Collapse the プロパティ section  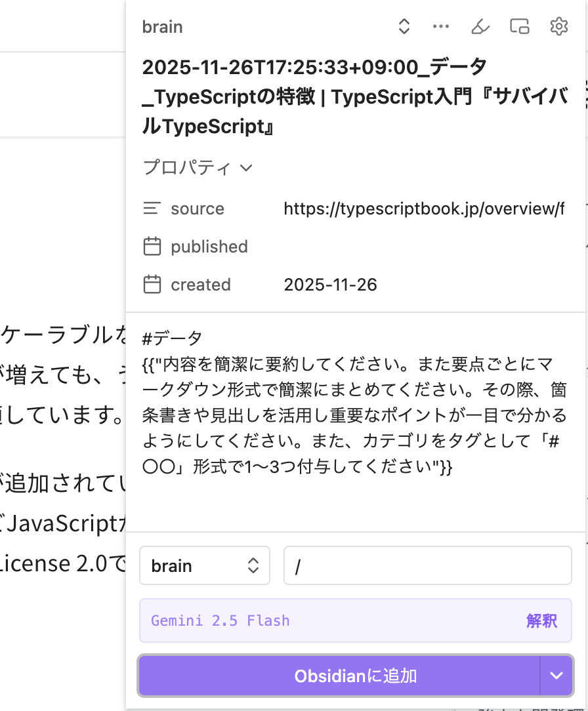(198, 168)
